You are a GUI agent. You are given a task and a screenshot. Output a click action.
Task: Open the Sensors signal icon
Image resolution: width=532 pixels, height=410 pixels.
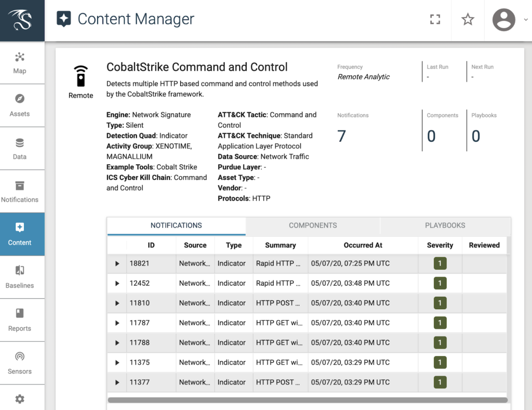[x=20, y=356]
